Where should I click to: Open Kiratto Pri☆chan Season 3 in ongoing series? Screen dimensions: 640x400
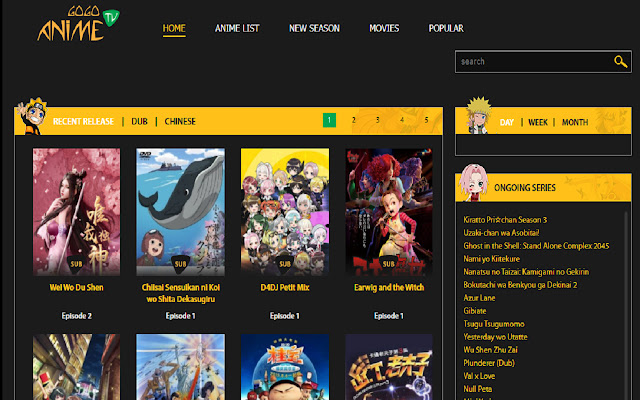coord(505,220)
